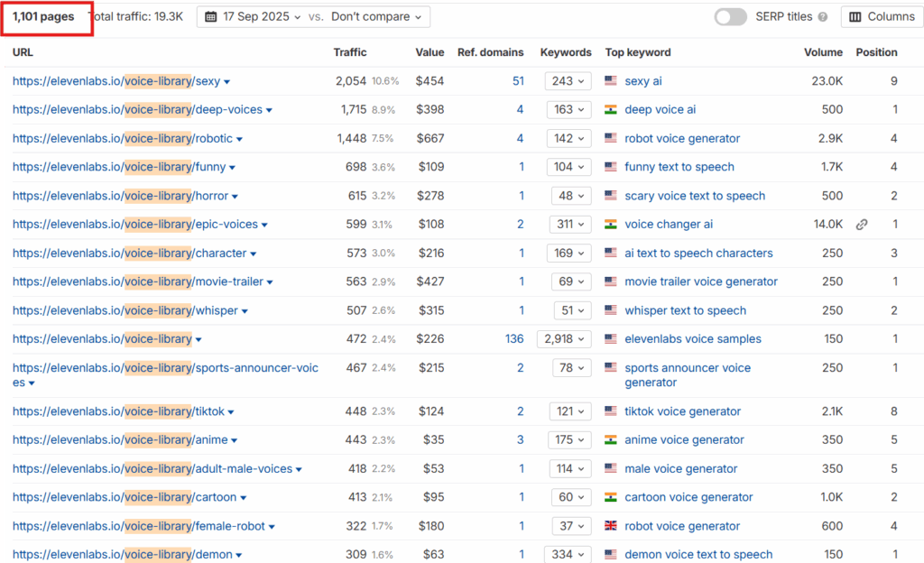Open the Columns settings
The image size is (924, 563).
tap(882, 16)
